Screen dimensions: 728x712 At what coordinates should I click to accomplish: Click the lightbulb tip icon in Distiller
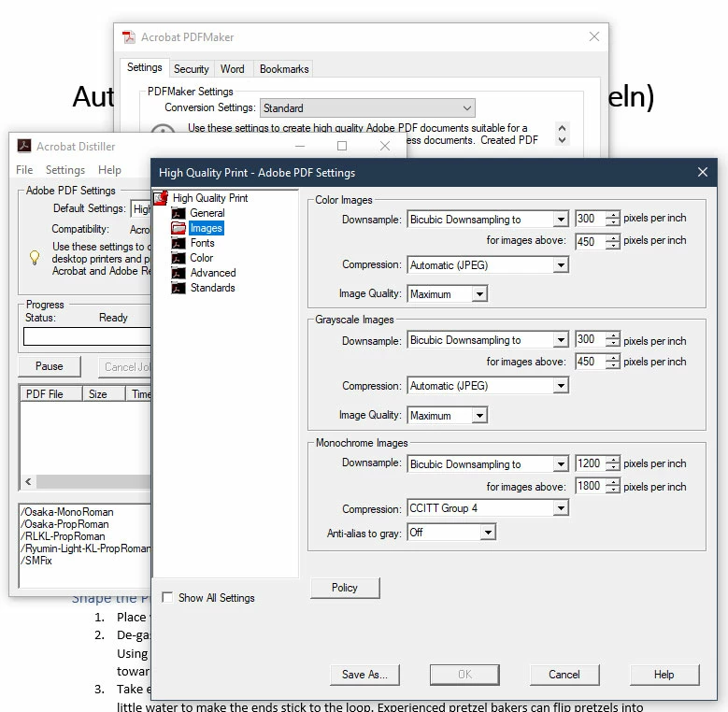coord(35,258)
